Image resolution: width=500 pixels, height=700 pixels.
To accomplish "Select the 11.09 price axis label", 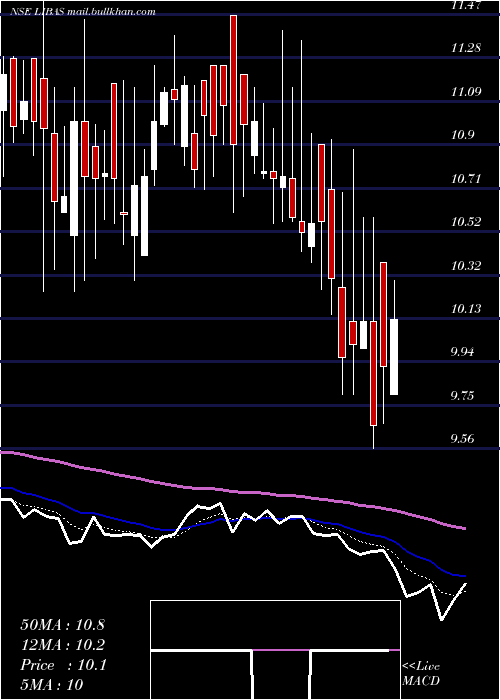I will click(x=466, y=92).
